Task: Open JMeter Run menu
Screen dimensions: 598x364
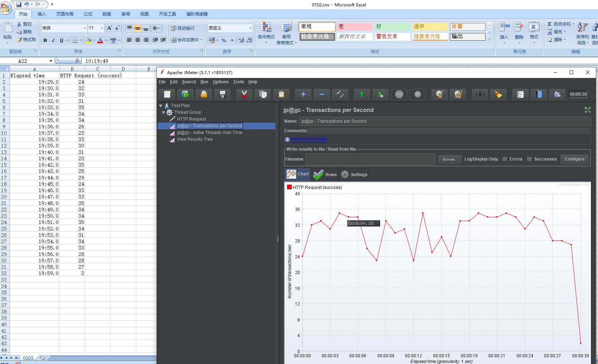Action: tap(204, 82)
